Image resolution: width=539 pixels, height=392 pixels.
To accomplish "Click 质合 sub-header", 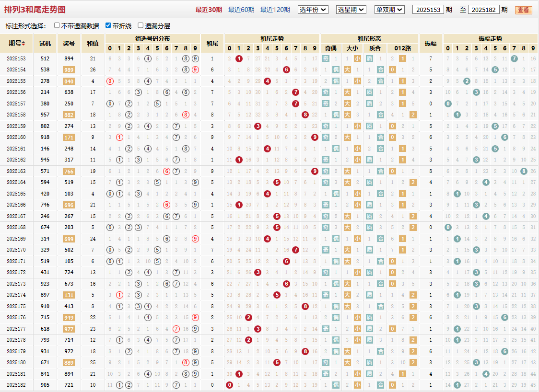I will [375, 48].
